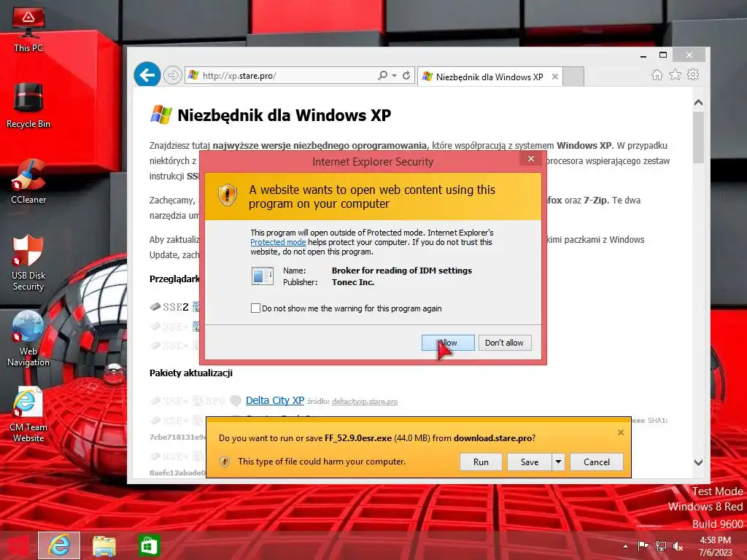Click the site icon in address bar
Image resolution: width=747 pixels, height=560 pixels.
click(193, 75)
